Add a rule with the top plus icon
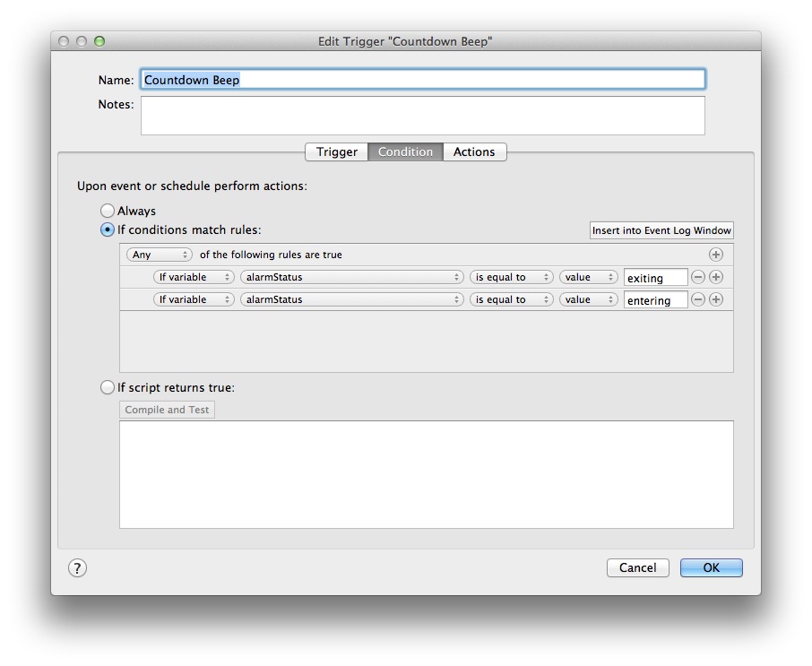Viewport: 812px width, 666px height. (716, 255)
